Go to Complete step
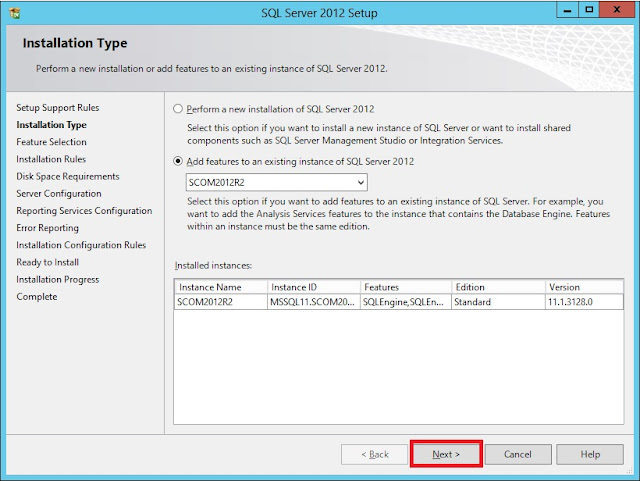640x481 pixels. pyautogui.click(x=37, y=296)
